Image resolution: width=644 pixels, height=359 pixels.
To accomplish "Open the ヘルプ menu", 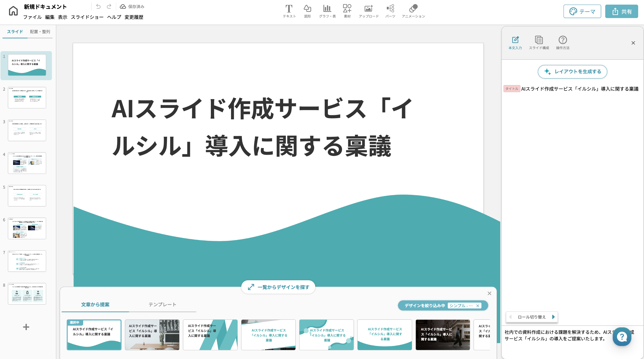I will click(x=114, y=17).
